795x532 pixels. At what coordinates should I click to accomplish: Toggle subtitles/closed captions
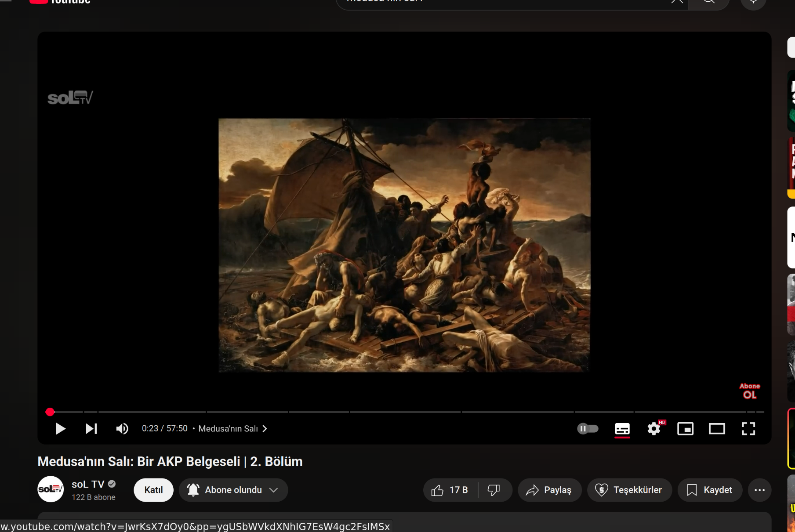[622, 429]
